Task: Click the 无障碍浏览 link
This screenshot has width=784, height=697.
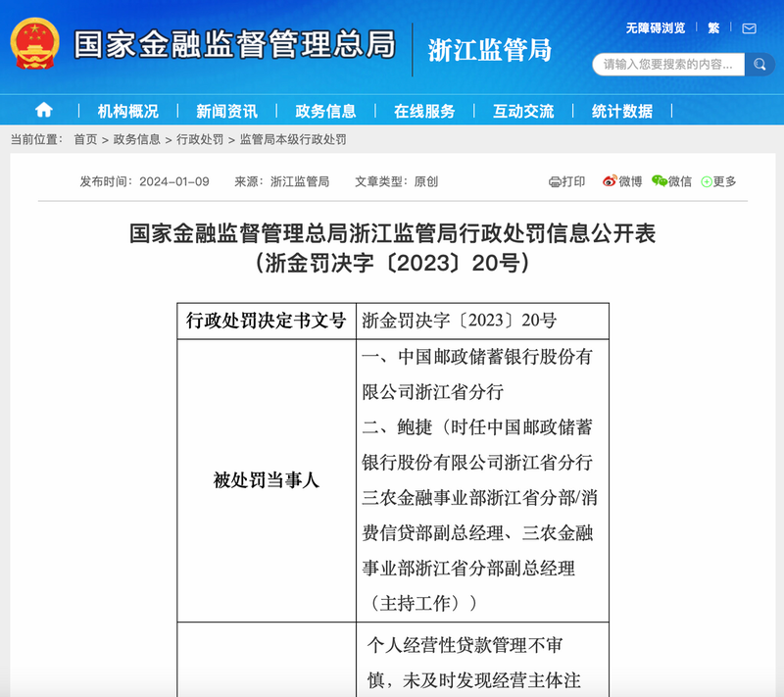Action: pyautogui.click(x=656, y=28)
